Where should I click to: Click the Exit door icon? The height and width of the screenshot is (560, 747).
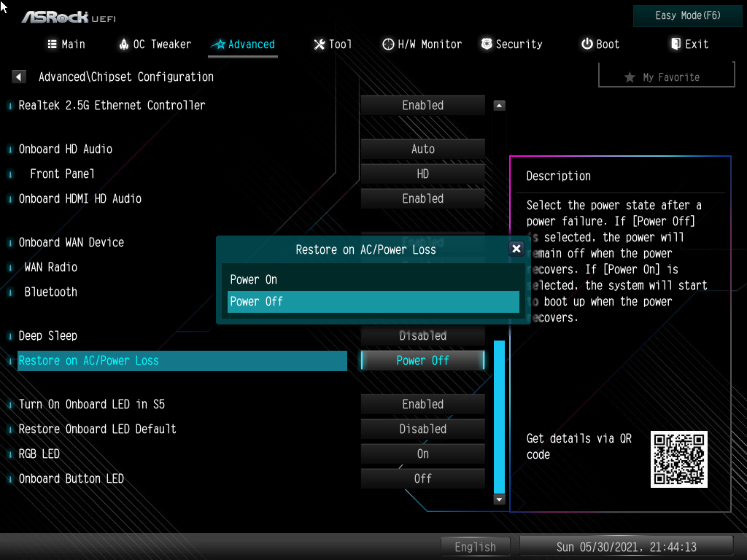coord(676,44)
